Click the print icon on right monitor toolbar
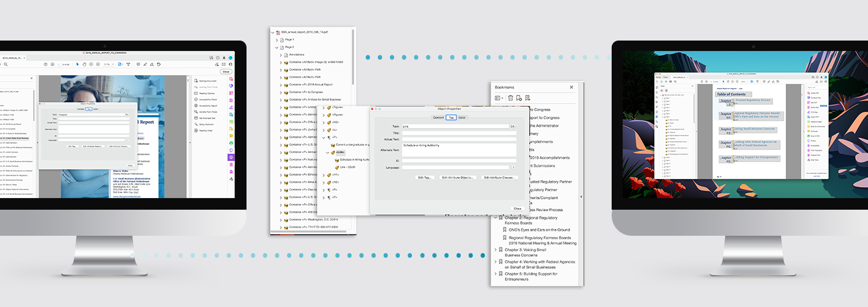Screen dimensions: 868x307 click(x=670, y=82)
